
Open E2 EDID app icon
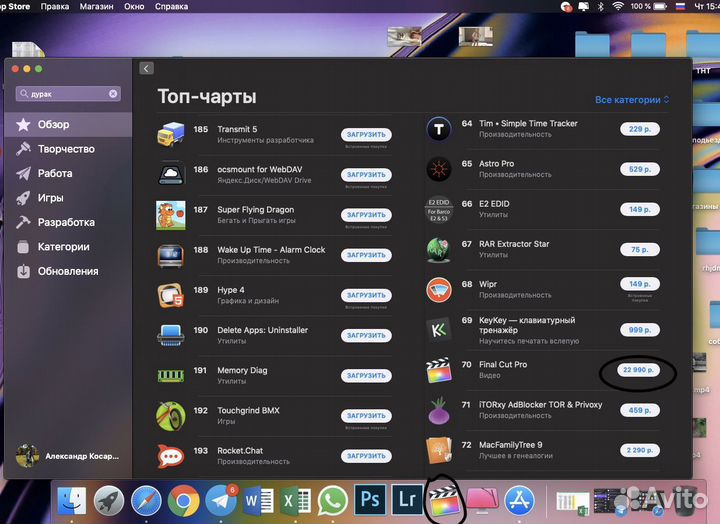[439, 209]
